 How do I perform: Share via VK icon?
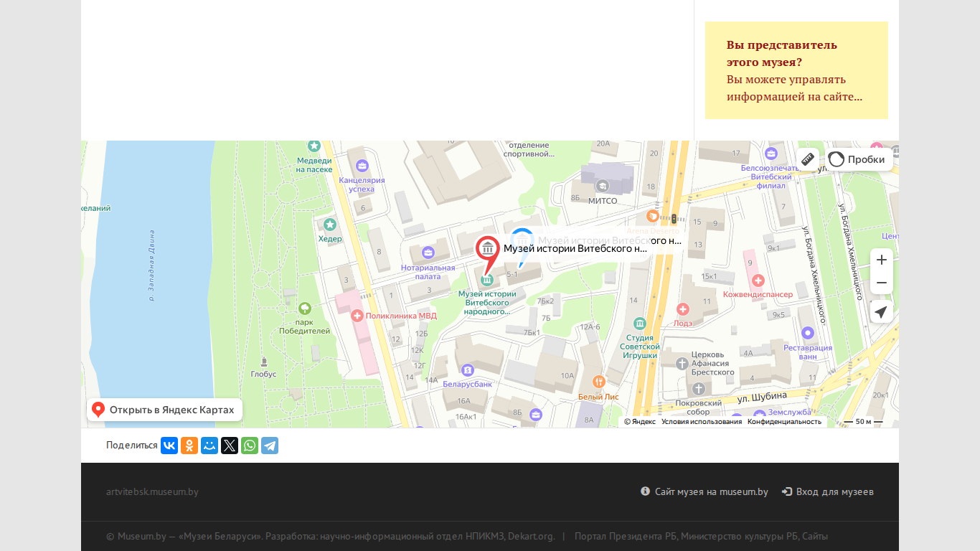(169, 446)
